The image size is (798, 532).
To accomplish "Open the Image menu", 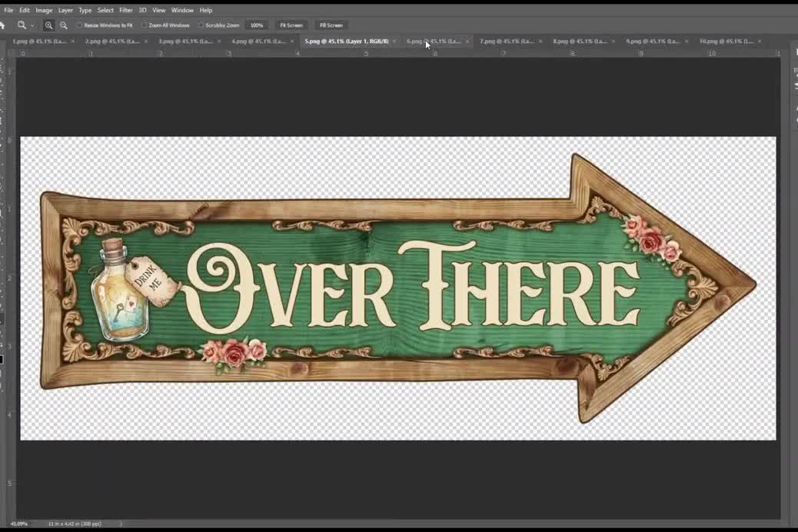I will [44, 10].
